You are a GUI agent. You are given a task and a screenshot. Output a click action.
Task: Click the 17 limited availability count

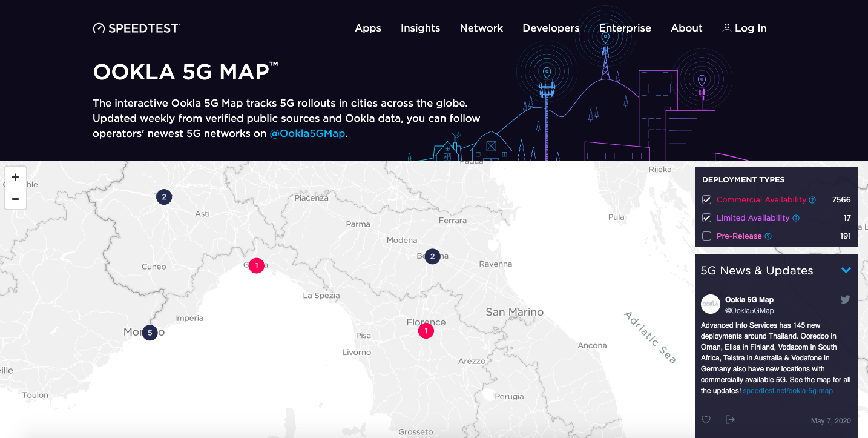tap(847, 218)
